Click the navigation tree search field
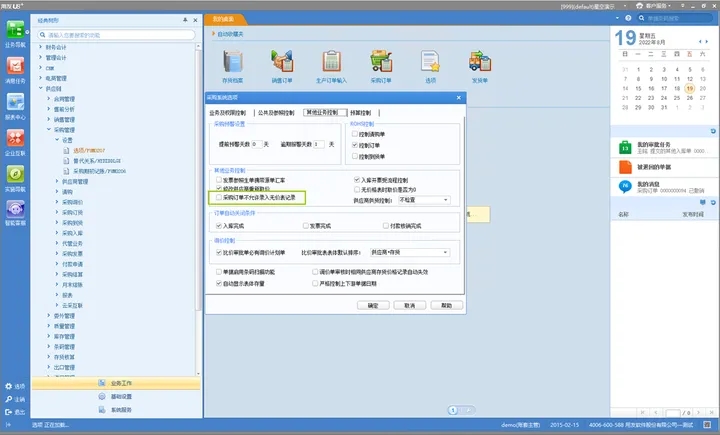Screen dimensions: 720x435 pyautogui.click(x=117, y=35)
